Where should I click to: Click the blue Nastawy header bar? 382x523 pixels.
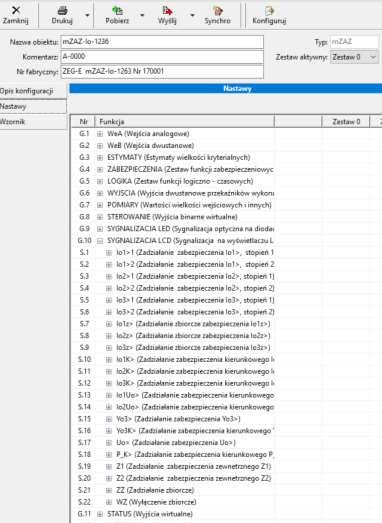[226, 89]
